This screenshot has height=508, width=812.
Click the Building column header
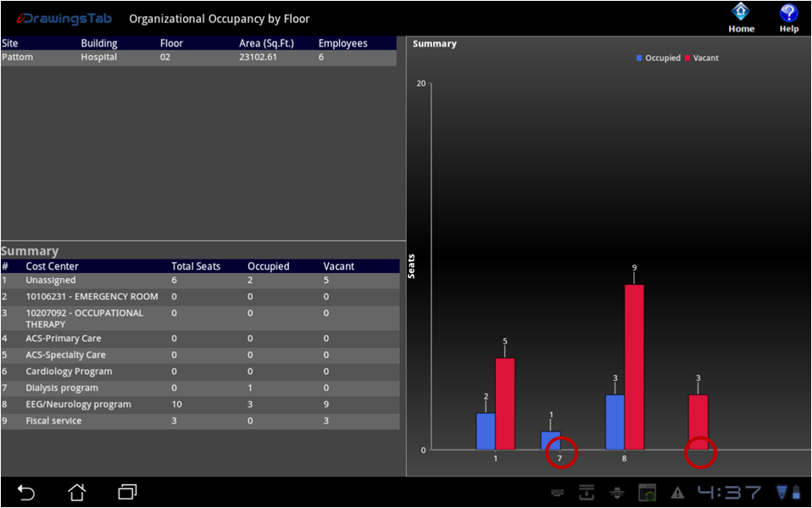coord(99,43)
